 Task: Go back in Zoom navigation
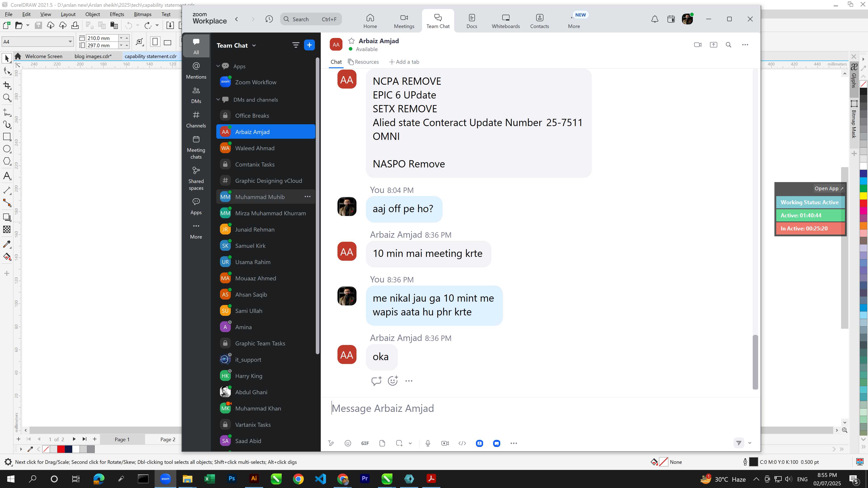point(236,19)
